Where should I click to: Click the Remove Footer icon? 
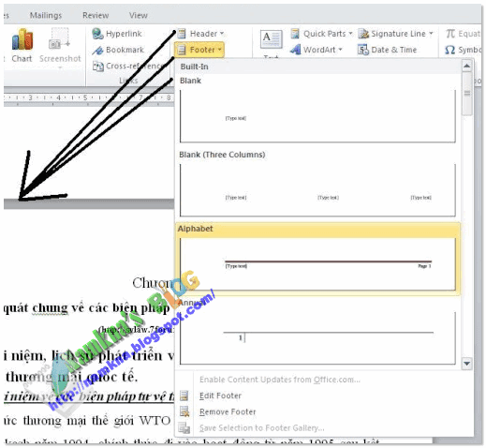click(184, 411)
